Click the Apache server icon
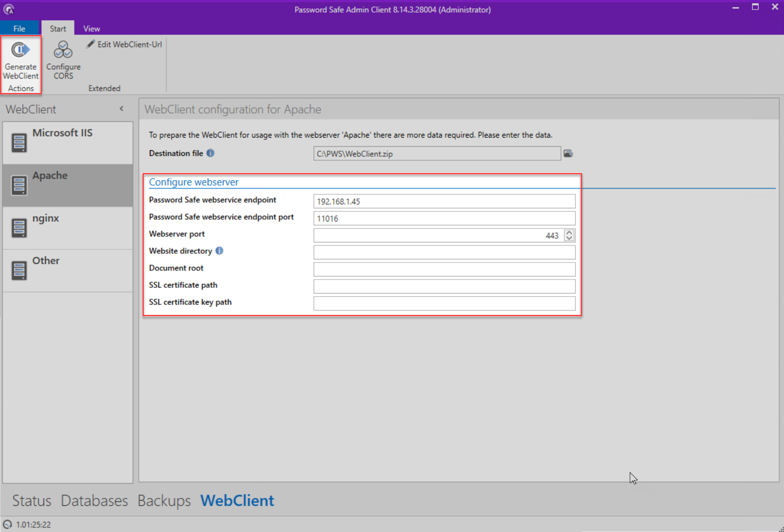The image size is (784, 532). 19,186
